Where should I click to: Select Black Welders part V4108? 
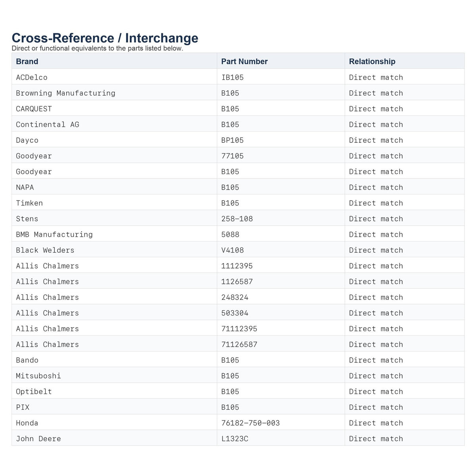click(232, 250)
